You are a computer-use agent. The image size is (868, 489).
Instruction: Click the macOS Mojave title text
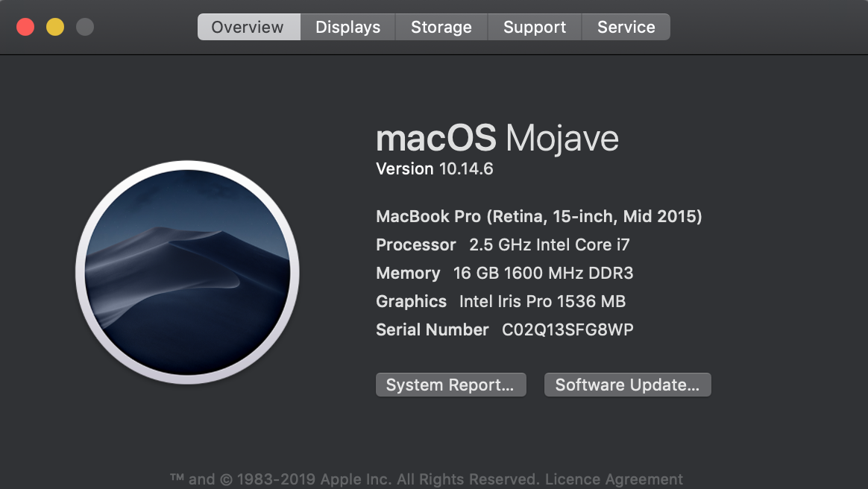497,139
